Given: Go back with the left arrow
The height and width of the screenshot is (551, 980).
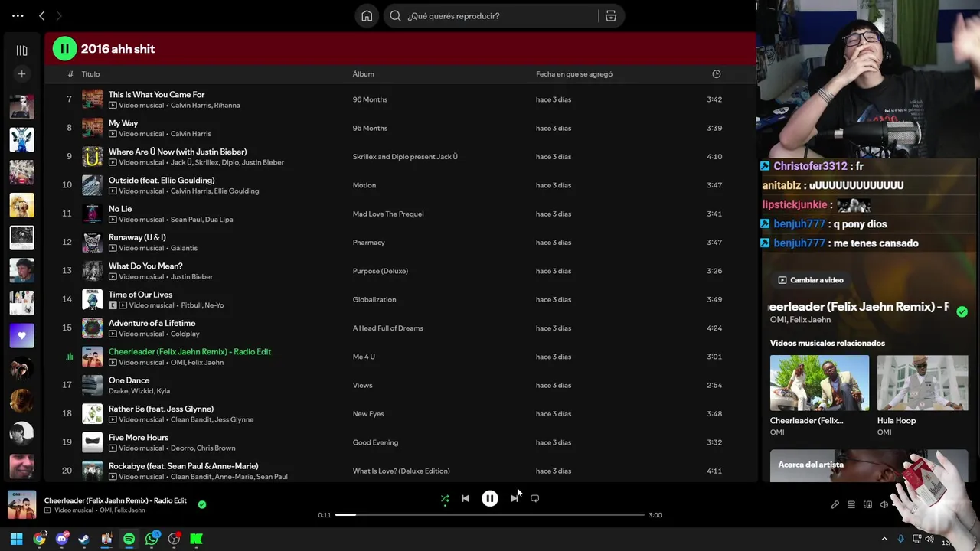Looking at the screenshot, I should coord(42,15).
